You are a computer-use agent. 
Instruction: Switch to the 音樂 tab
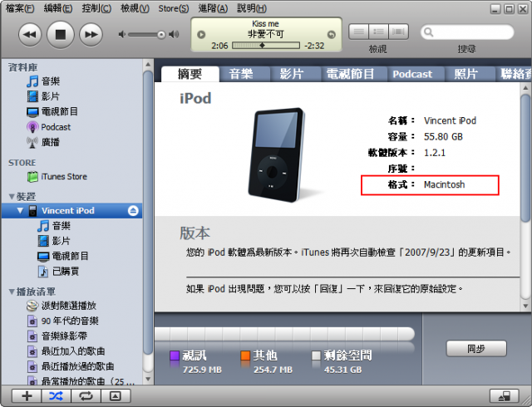pyautogui.click(x=241, y=74)
